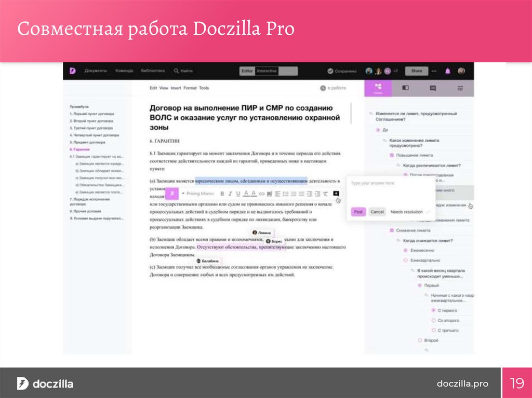The height and width of the screenshot is (398, 532).
Task: Collapse the Какое изменение лимита question
Action: (385, 140)
